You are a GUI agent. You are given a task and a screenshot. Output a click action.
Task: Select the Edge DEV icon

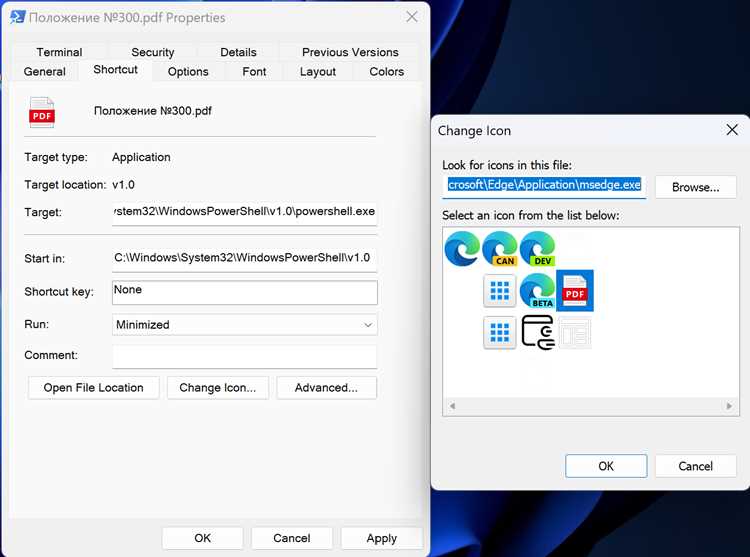pyautogui.click(x=537, y=249)
